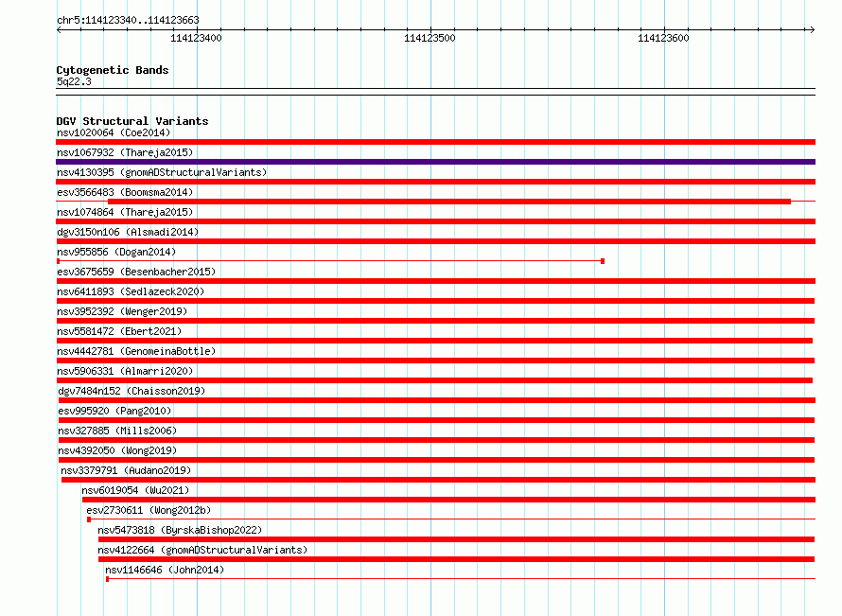Click esv2730611 (Wong2012b) label
This screenshot has width=842, height=616.
149,510
